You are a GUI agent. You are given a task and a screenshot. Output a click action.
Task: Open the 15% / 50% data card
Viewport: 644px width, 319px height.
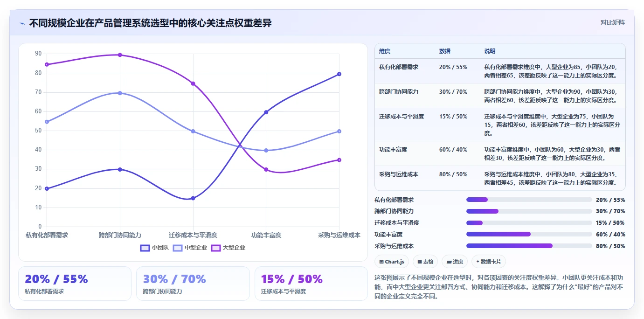pyautogui.click(x=311, y=284)
